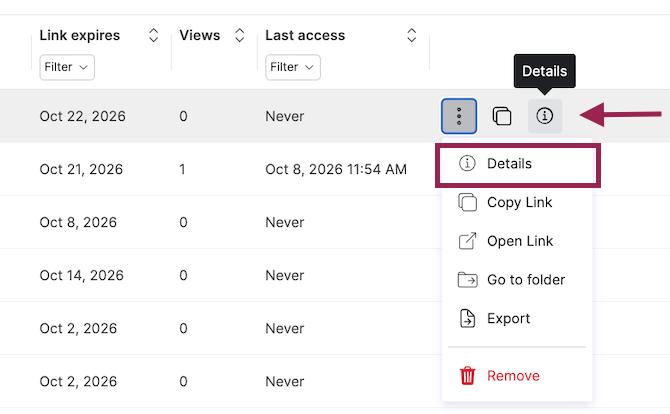The image size is (670, 414).
Task: Click the copy link icon in highlighted row
Action: (x=502, y=116)
